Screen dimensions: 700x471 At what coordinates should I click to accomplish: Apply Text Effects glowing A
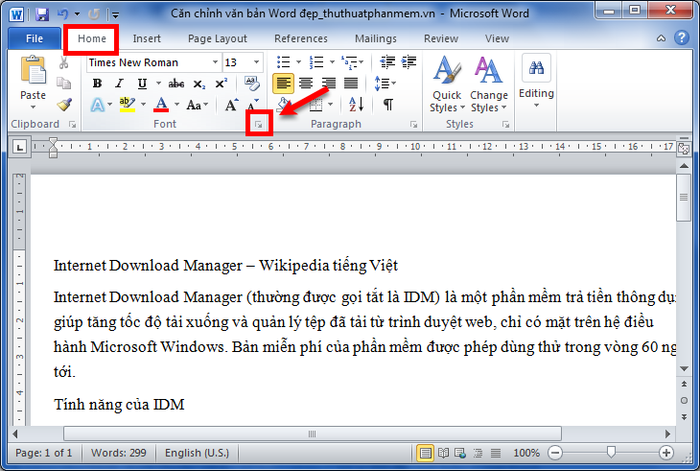click(x=97, y=105)
